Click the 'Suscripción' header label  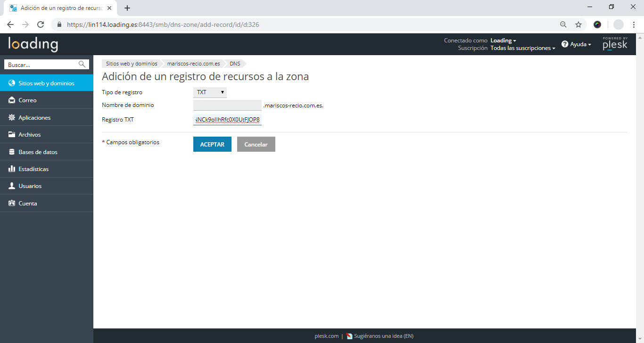click(x=473, y=48)
